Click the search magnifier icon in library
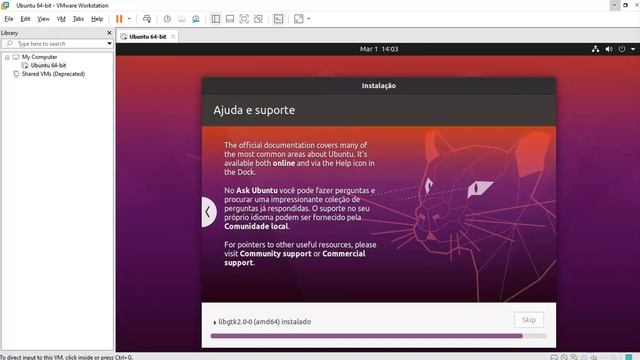The height and width of the screenshot is (360, 640). pyautogui.click(x=10, y=43)
